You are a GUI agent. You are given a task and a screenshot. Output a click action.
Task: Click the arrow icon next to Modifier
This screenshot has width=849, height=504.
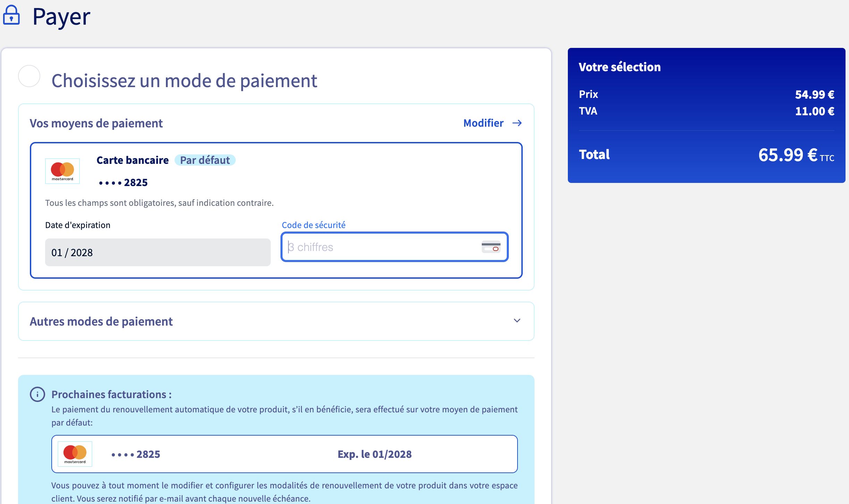(x=517, y=123)
